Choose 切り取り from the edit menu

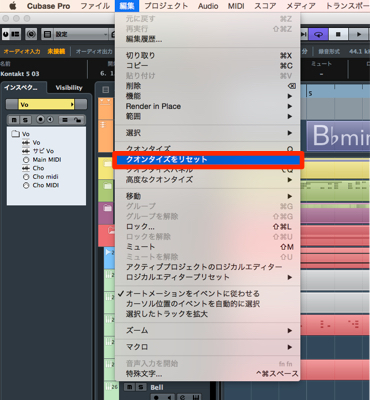coord(207,56)
